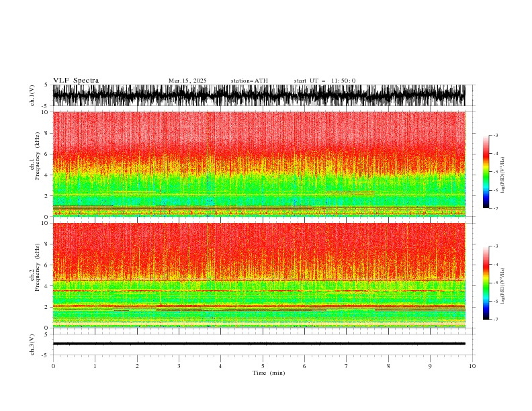
Task: Click the time axis tick label '0'
Action: pyautogui.click(x=53, y=366)
